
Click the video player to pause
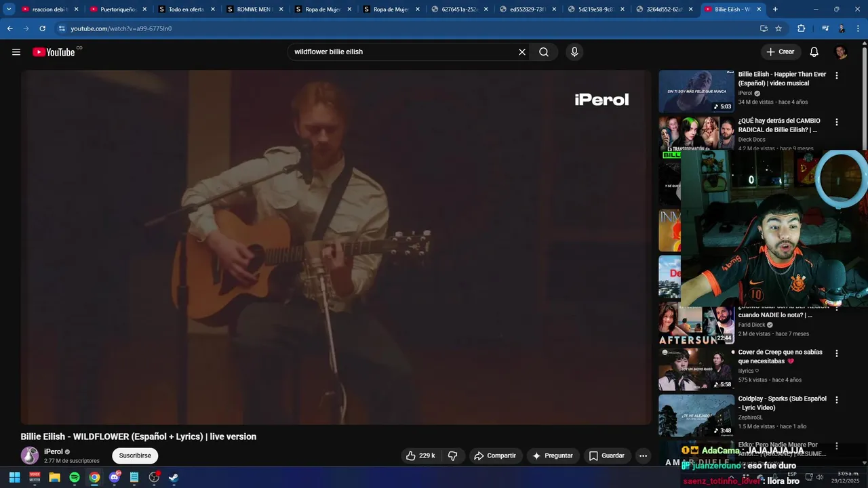coord(336,247)
